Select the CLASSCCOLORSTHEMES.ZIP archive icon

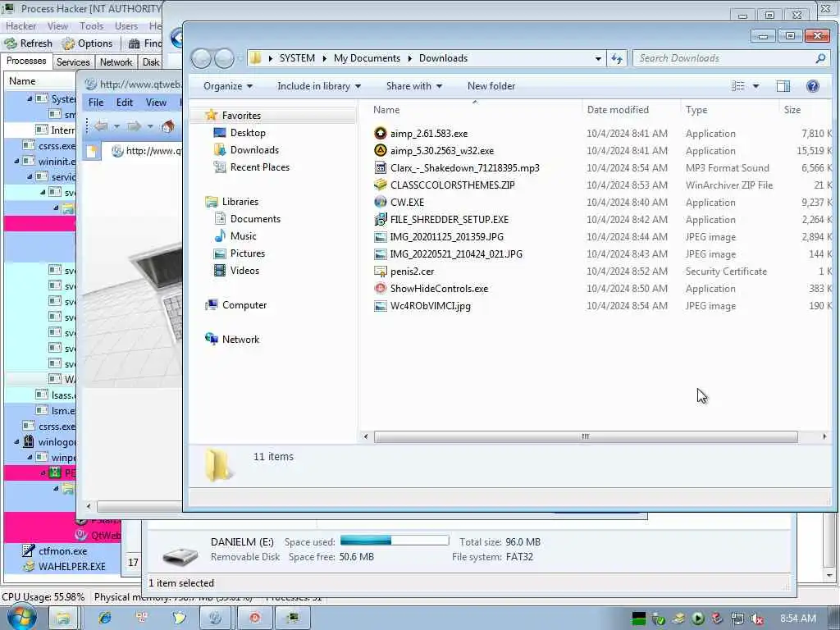[x=381, y=185]
